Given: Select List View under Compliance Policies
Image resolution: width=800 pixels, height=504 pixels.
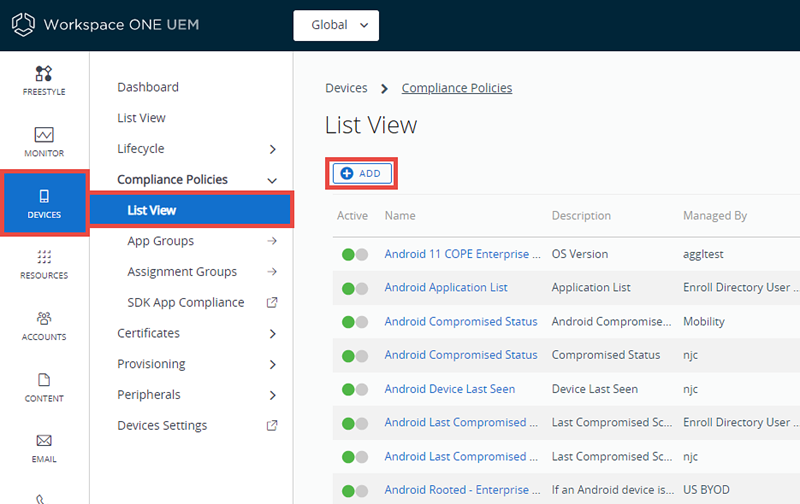Looking at the screenshot, I should tap(191, 210).
